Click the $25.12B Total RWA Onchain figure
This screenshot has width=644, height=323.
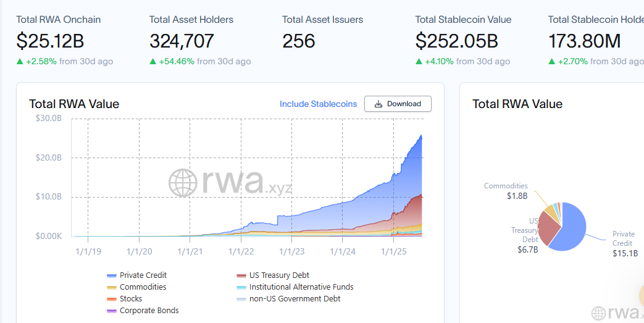pyautogui.click(x=50, y=41)
